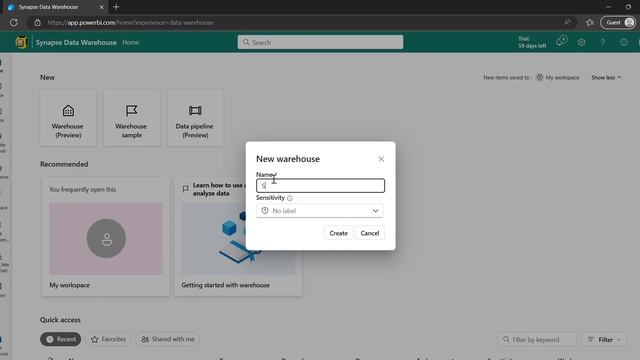Open the Data pipeline (Preview) card
The image size is (640, 360).
pos(195,118)
